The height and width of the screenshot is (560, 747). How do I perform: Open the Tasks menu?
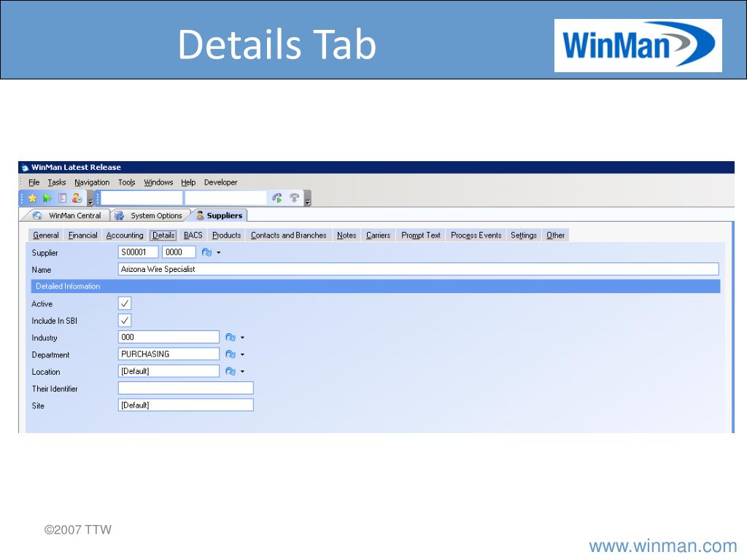57,182
